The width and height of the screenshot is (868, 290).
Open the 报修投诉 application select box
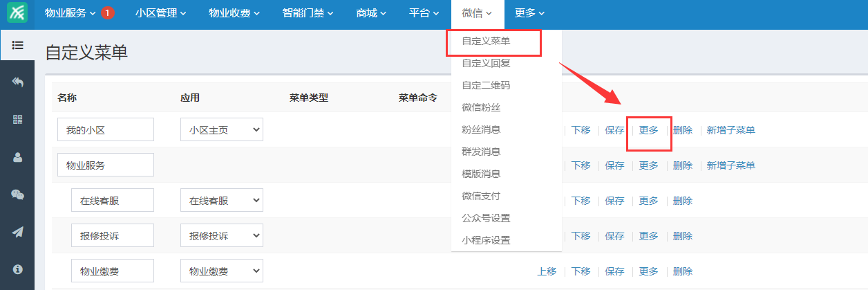tap(222, 236)
